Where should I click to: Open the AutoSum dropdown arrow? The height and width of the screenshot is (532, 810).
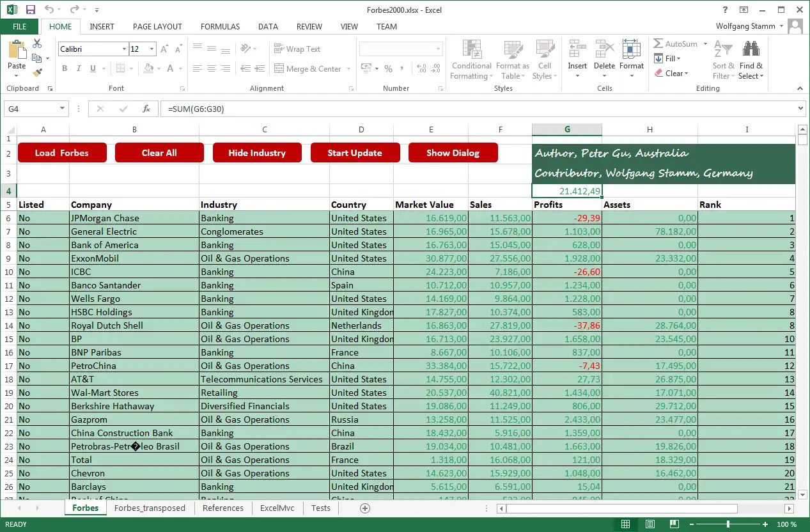[705, 44]
